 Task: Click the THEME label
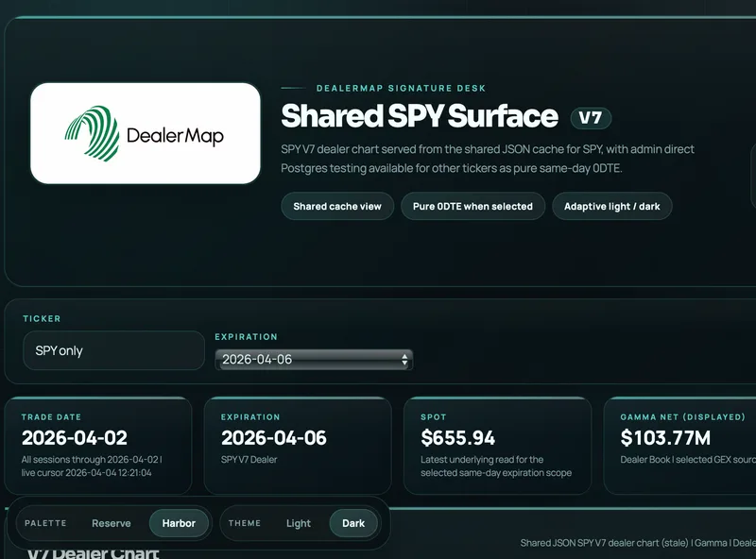245,523
